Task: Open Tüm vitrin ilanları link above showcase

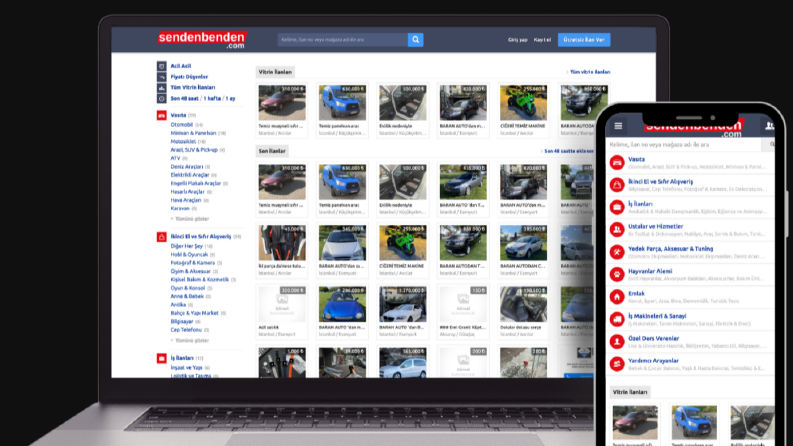Action: tap(590, 72)
